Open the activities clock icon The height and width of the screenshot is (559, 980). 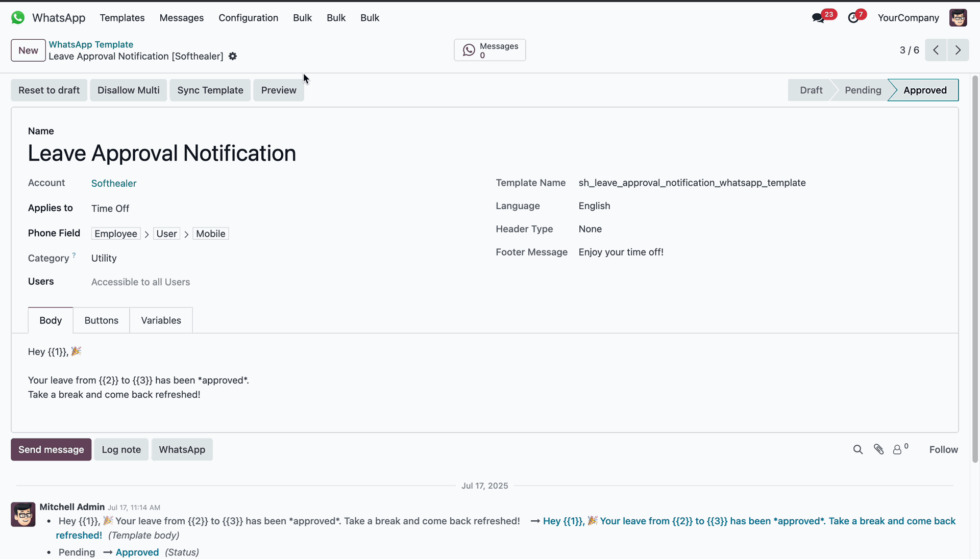click(853, 18)
